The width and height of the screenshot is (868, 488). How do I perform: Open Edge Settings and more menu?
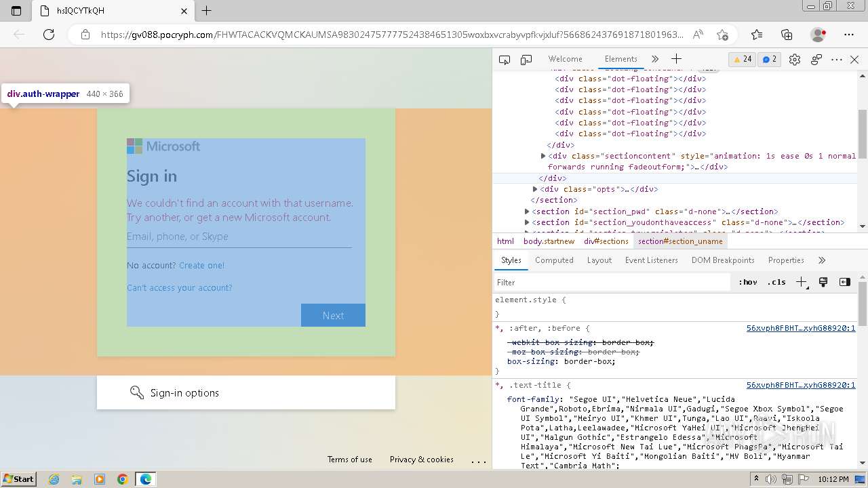pyautogui.click(x=849, y=35)
